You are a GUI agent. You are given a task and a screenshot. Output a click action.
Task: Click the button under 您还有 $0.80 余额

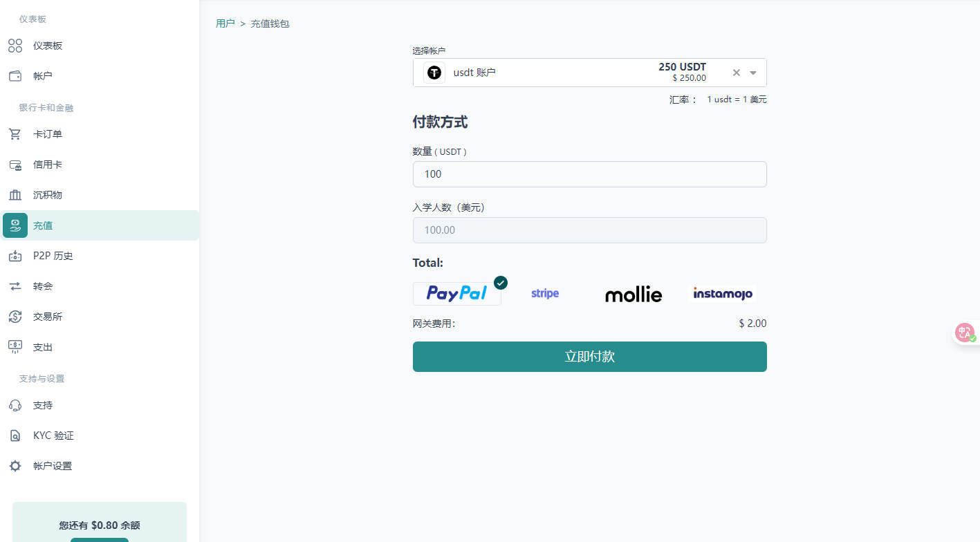100,540
